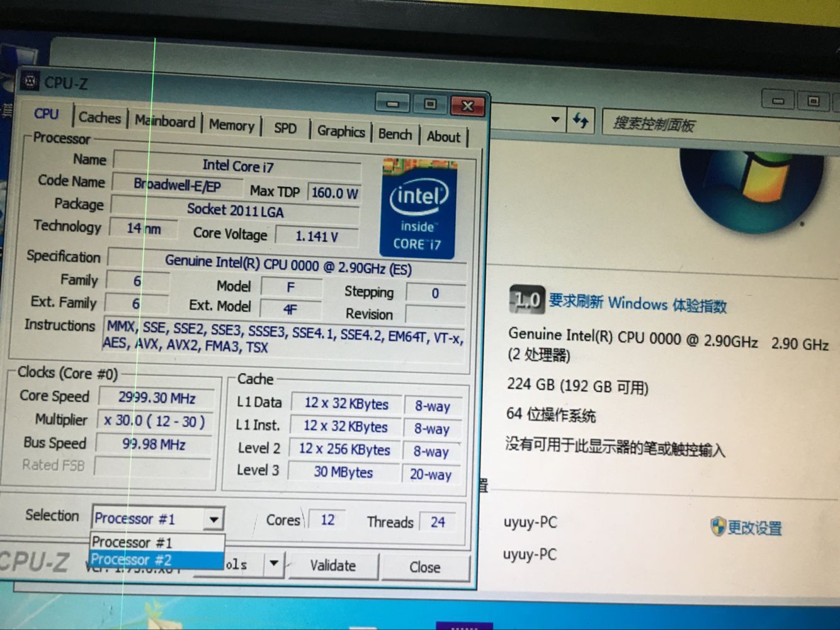Screen dimensions: 840x630
Task: Choose Processor #1 in the open list
Action: coord(157,543)
